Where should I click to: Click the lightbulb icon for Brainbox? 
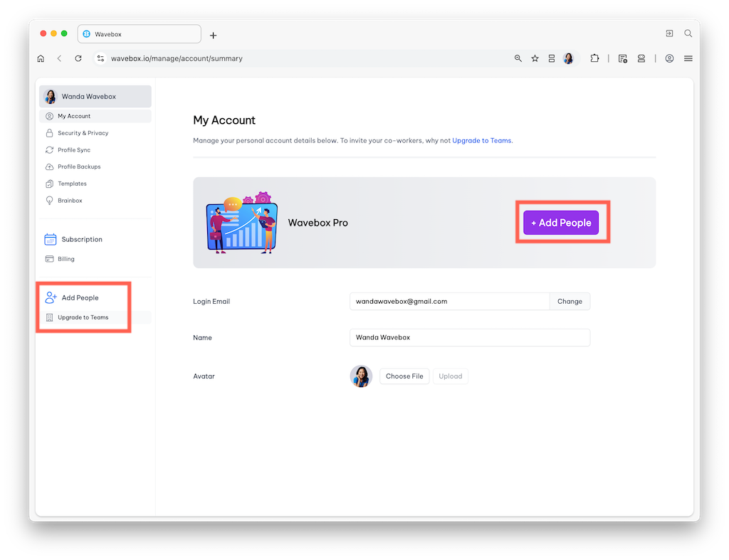(49, 200)
